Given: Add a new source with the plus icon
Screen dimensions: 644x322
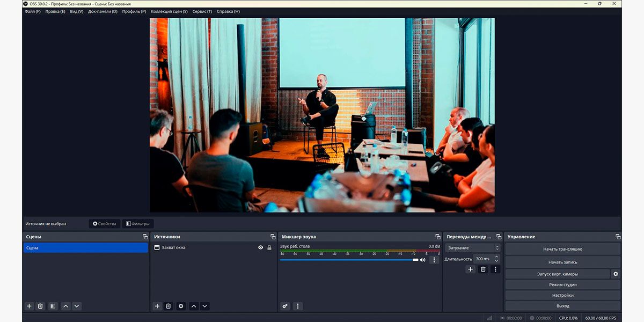Looking at the screenshot, I should point(157,306).
